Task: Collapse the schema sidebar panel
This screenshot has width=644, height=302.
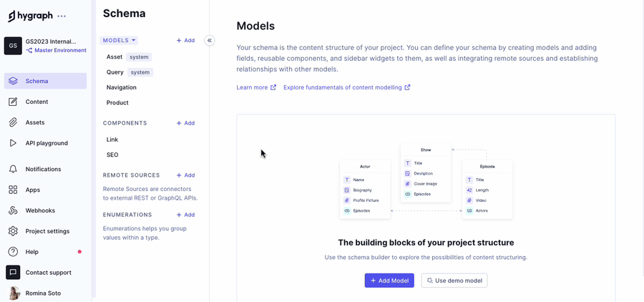Action: [x=210, y=41]
